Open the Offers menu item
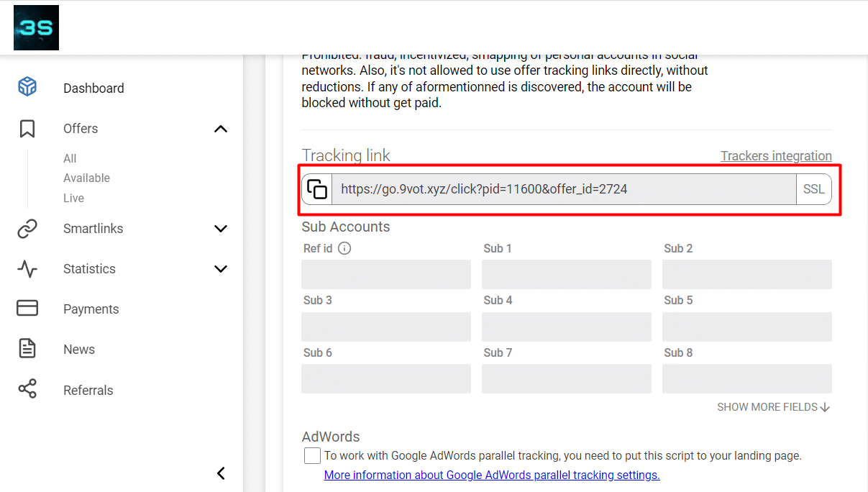This screenshot has width=868, height=492. pos(81,129)
